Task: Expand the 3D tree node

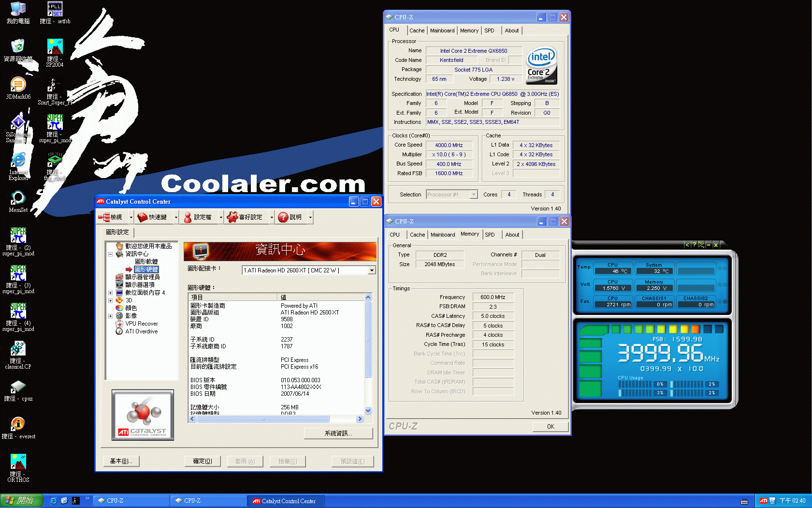Action: [110, 300]
